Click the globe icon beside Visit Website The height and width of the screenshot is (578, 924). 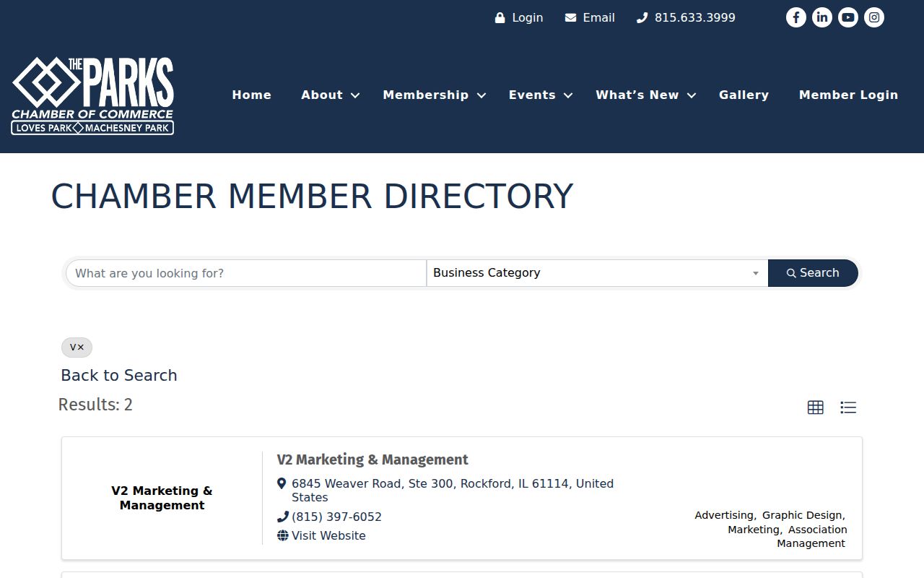tap(282, 535)
